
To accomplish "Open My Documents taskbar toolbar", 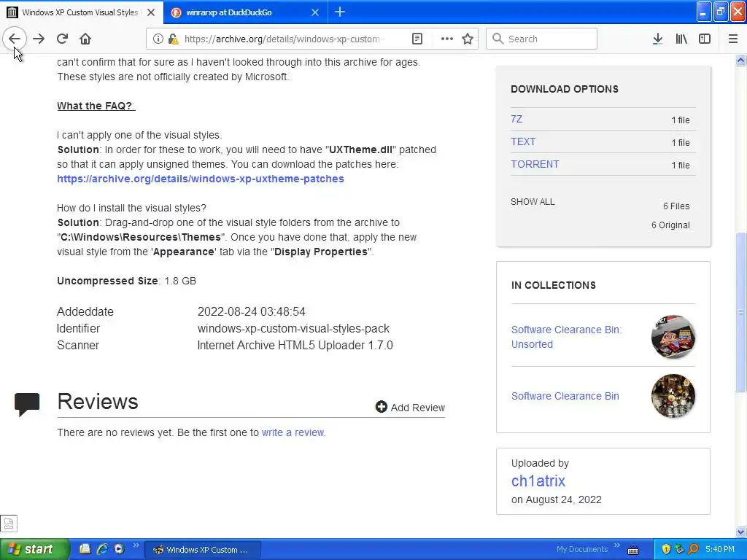I will (581, 549).
